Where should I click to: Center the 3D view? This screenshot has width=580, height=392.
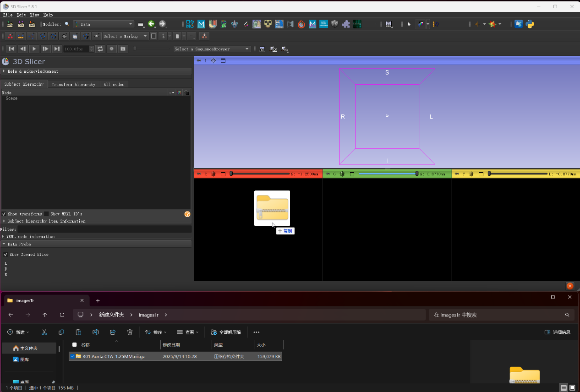(213, 60)
